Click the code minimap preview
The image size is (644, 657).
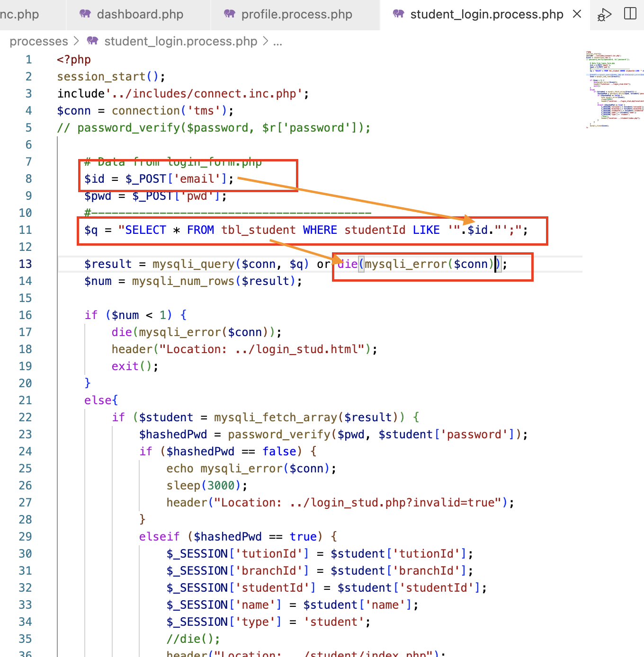(614, 89)
